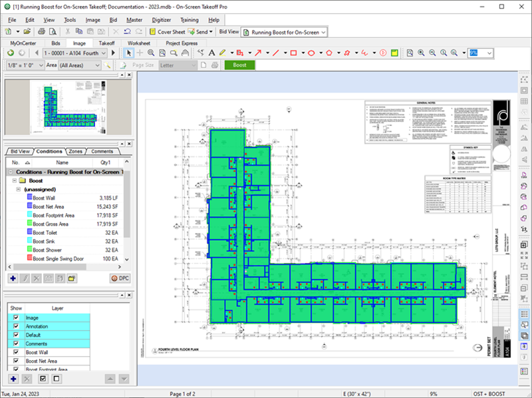The height and width of the screenshot is (398, 532).
Task: Collapse the Boost folder tree node
Action: point(14,180)
